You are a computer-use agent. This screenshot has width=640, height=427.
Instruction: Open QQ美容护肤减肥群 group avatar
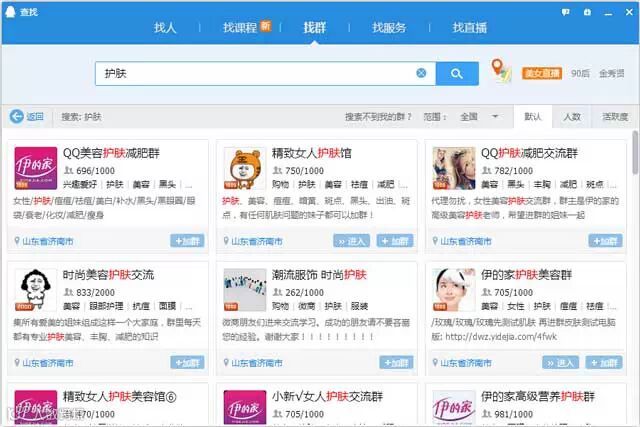36,168
